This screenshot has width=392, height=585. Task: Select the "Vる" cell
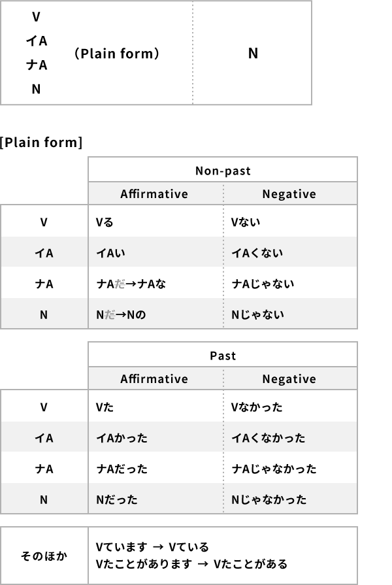coord(105,222)
